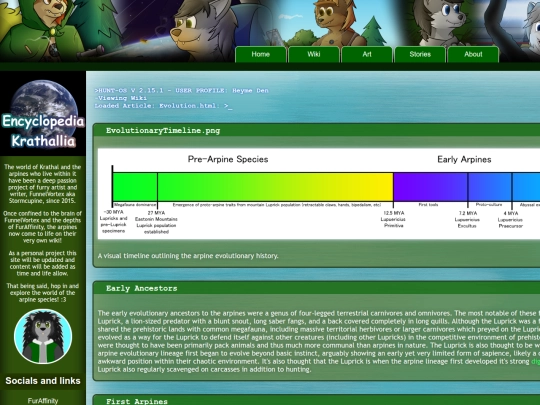Image resolution: width=540 pixels, height=405 pixels.
Task: Click the 'Loaded Article: Evolution.html' terminal line
Action: 163,106
